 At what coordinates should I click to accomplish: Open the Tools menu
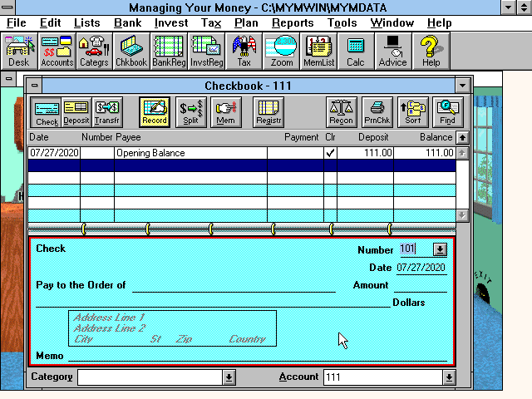coord(342,22)
